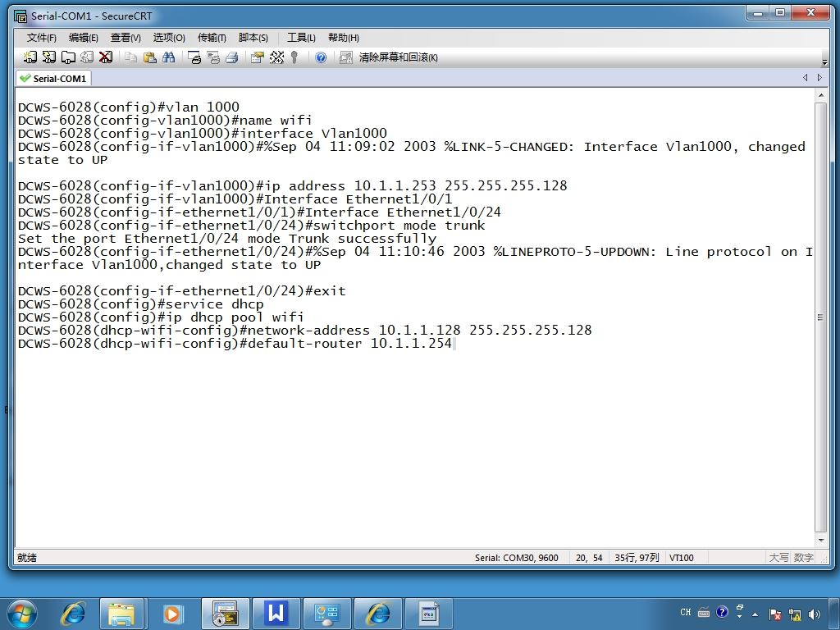Viewport: 840px width, 630px height.
Task: Click '35行, 97列' status bar entry
Action: pyautogui.click(x=637, y=558)
